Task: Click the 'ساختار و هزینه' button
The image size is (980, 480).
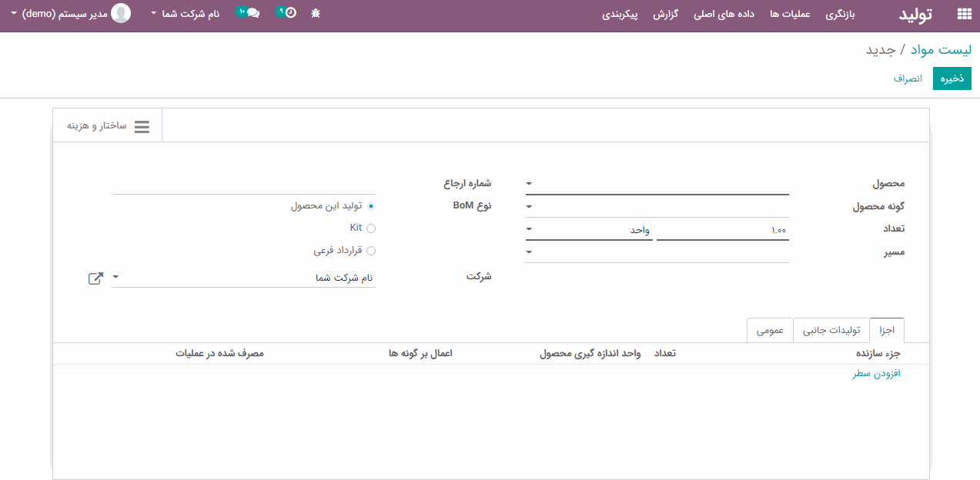Action: [x=108, y=126]
